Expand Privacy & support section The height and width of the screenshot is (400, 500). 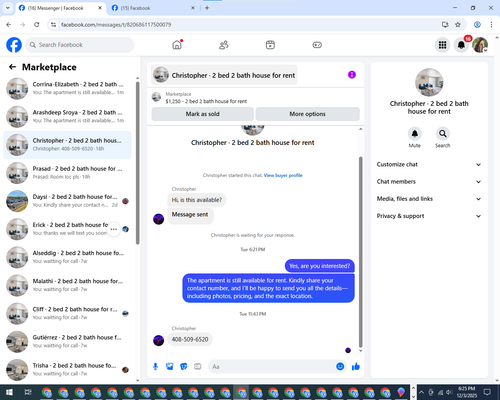pos(429,216)
